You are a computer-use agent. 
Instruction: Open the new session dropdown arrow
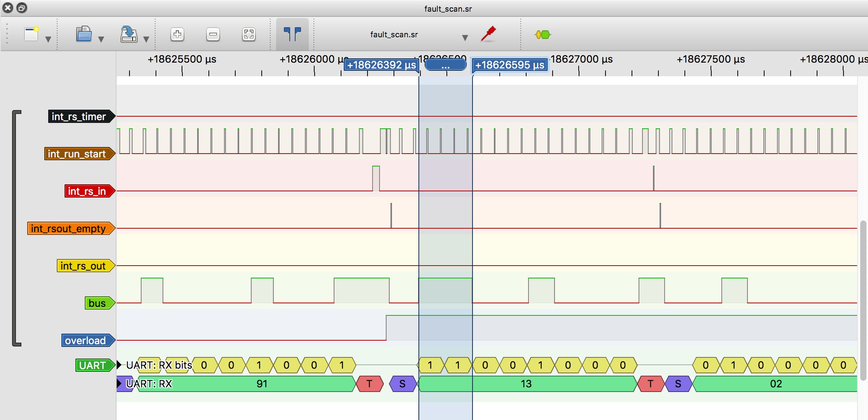[48, 39]
